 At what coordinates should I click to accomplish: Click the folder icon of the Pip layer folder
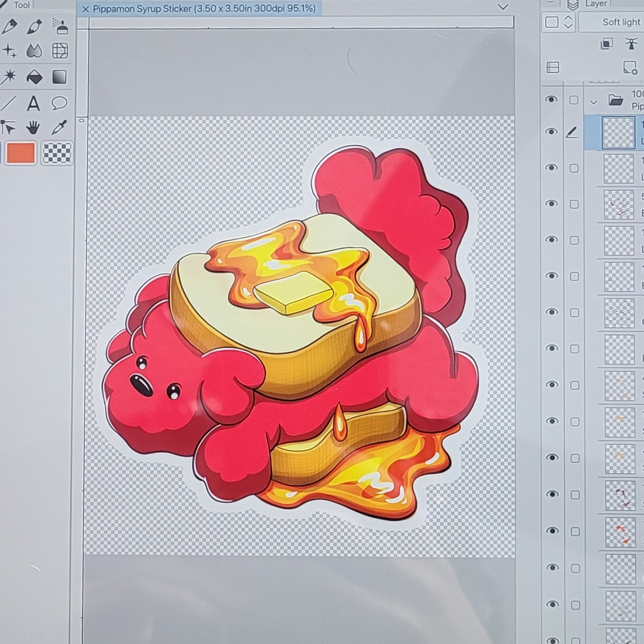point(616,100)
